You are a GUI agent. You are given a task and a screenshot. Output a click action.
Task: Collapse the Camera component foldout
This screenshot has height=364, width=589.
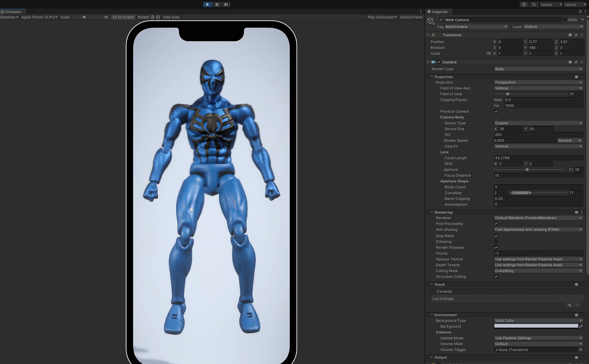(428, 62)
